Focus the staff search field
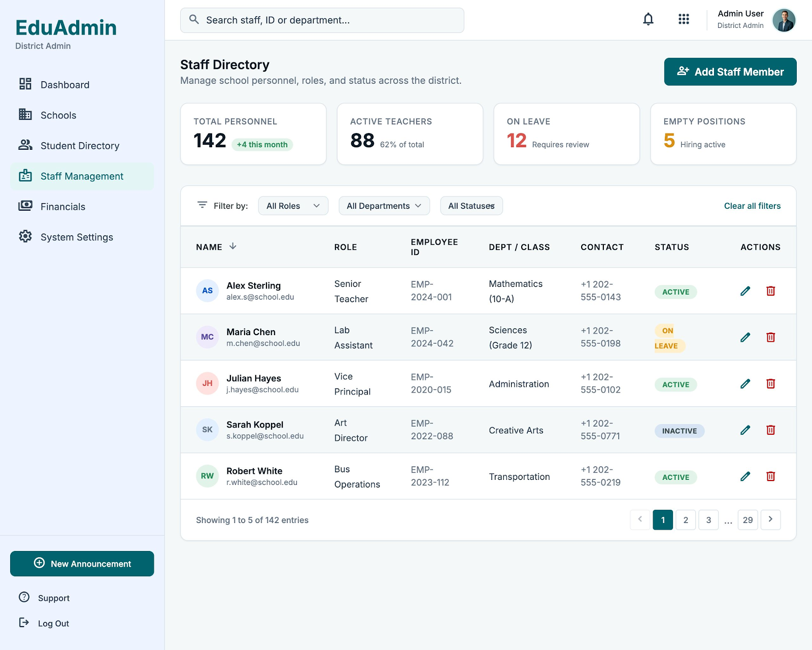 coord(322,20)
